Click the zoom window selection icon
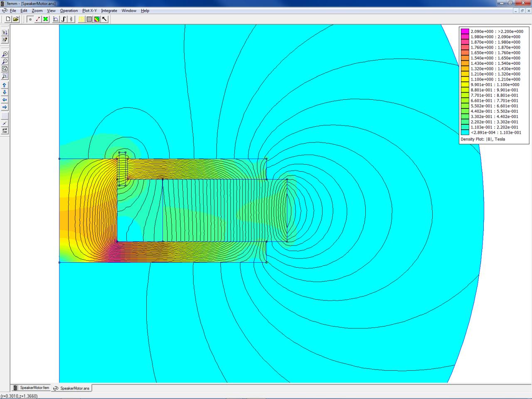 click(5, 76)
